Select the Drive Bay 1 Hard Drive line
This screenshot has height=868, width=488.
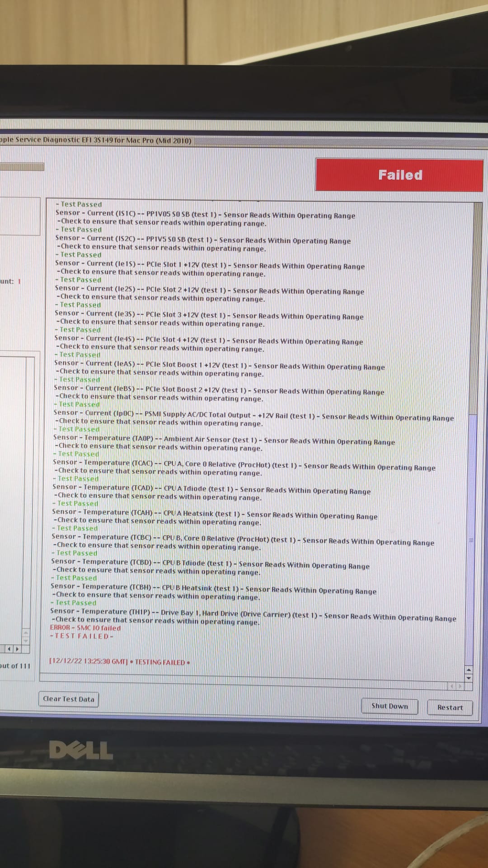253,614
